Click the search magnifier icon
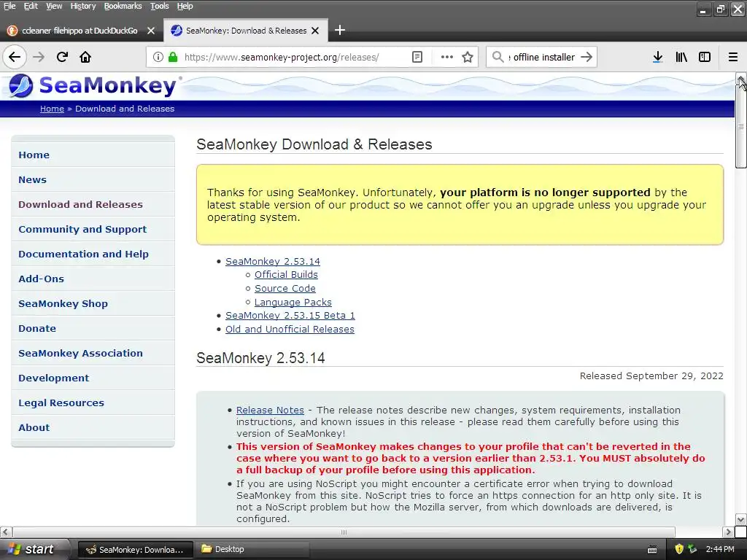The width and height of the screenshot is (747, 560). coord(498,57)
